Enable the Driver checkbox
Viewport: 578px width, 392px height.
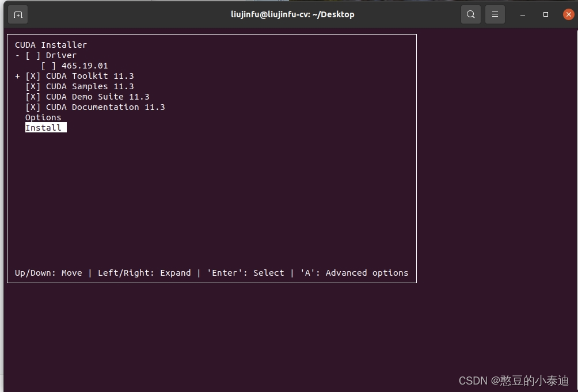click(x=33, y=55)
